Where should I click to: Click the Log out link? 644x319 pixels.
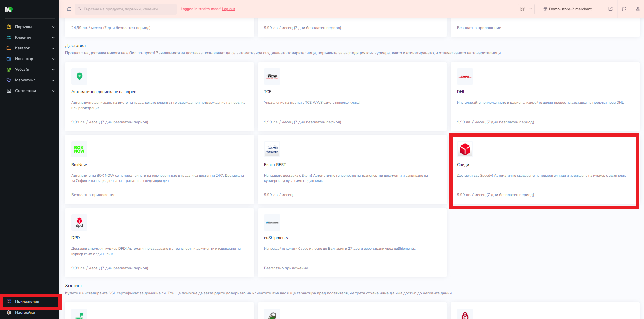click(x=228, y=9)
